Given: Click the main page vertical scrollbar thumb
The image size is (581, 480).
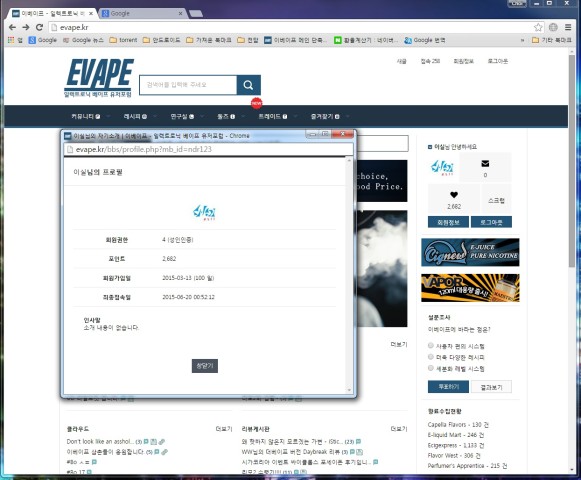Looking at the screenshot, I should tap(572, 161).
